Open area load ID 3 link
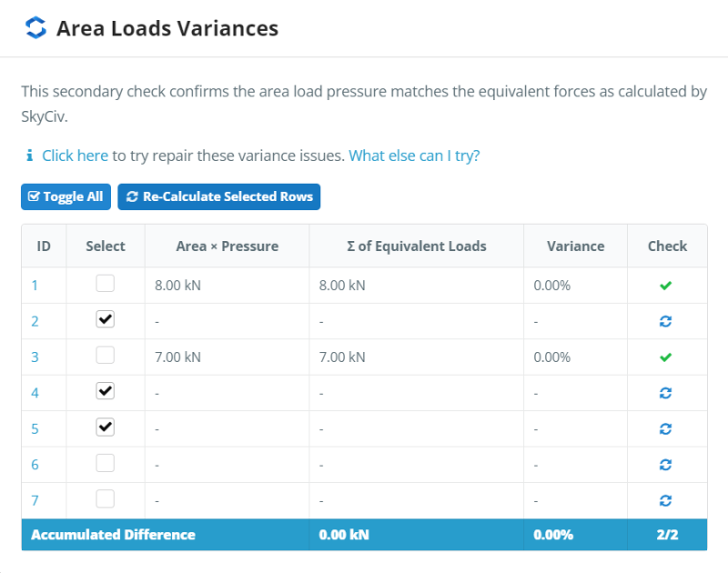 (x=35, y=357)
